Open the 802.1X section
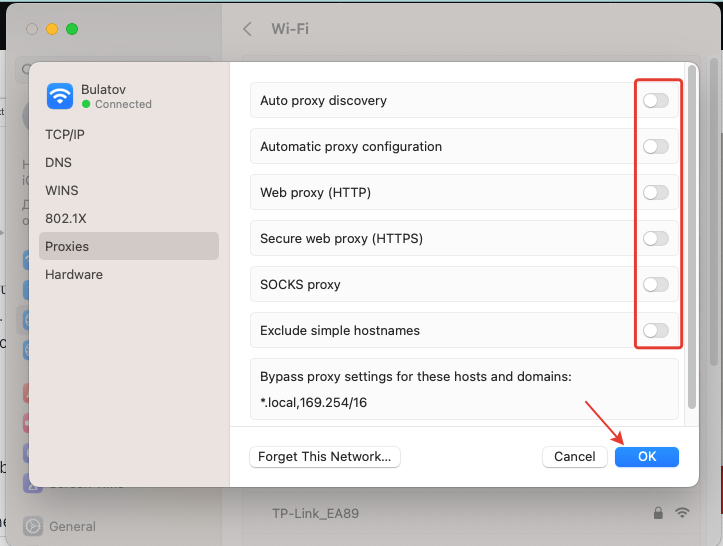 click(65, 218)
